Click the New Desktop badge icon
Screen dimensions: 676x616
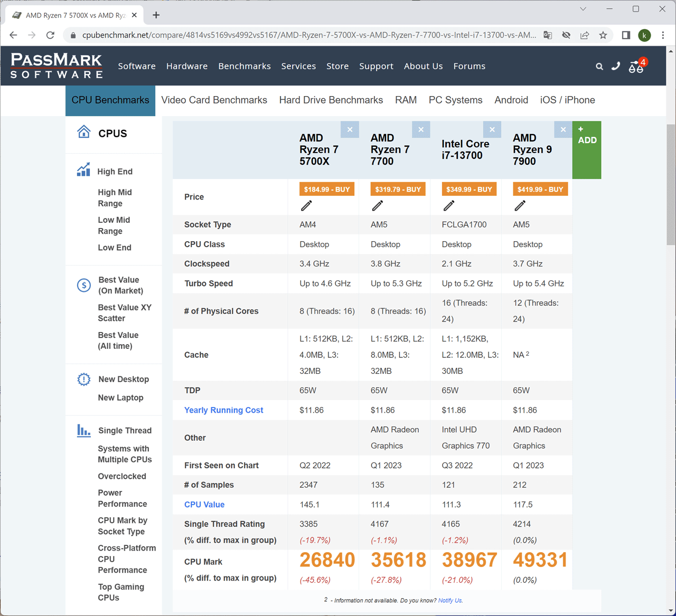tap(83, 379)
